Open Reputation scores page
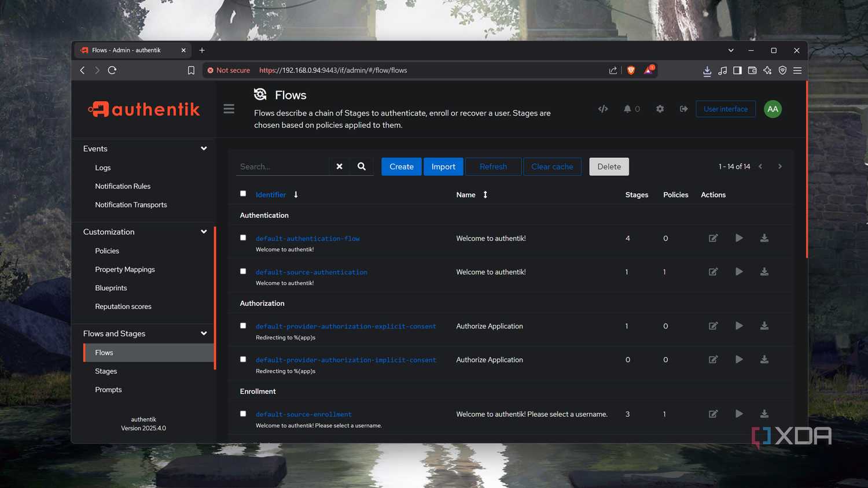 (123, 306)
